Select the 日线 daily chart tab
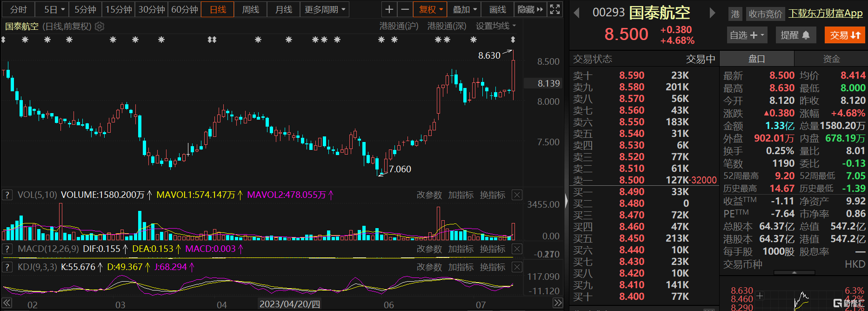This screenshot has height=311, width=868. (x=218, y=9)
